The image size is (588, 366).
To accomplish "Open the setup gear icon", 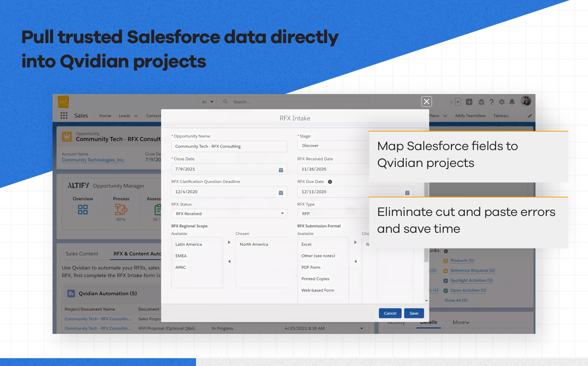I will tap(502, 102).
